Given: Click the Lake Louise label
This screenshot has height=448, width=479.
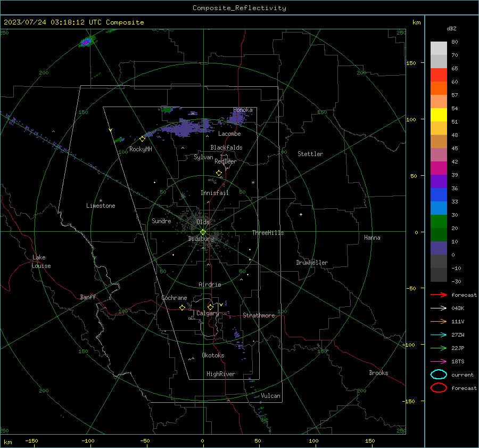Looking at the screenshot, I should click(x=41, y=262).
